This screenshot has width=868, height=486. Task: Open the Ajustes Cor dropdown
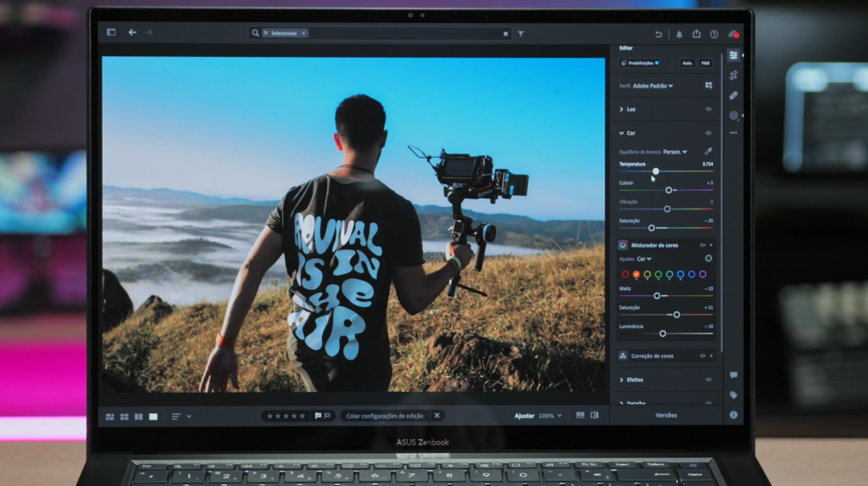click(644, 259)
